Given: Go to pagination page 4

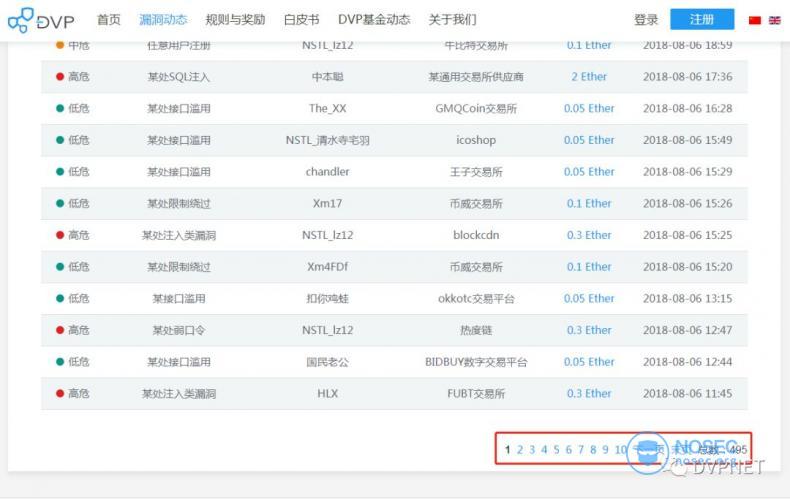Looking at the screenshot, I should tap(544, 450).
